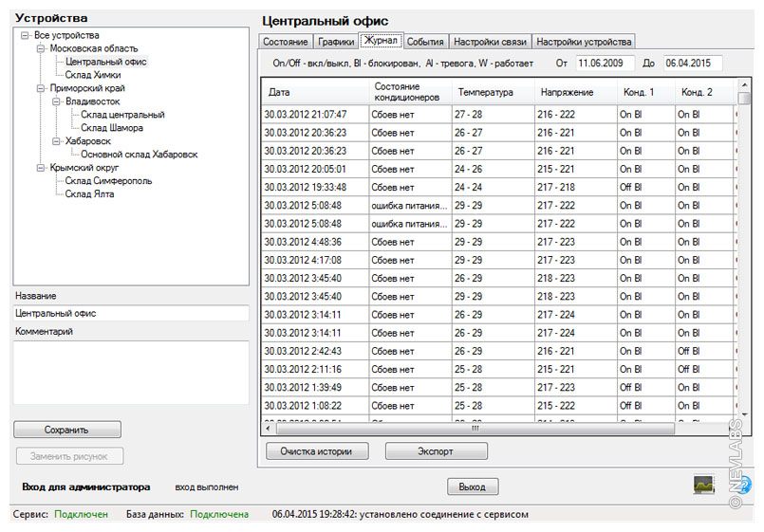764x532 pixels.
Task: Collapse the Приморский край tree node
Action: [x=41, y=88]
